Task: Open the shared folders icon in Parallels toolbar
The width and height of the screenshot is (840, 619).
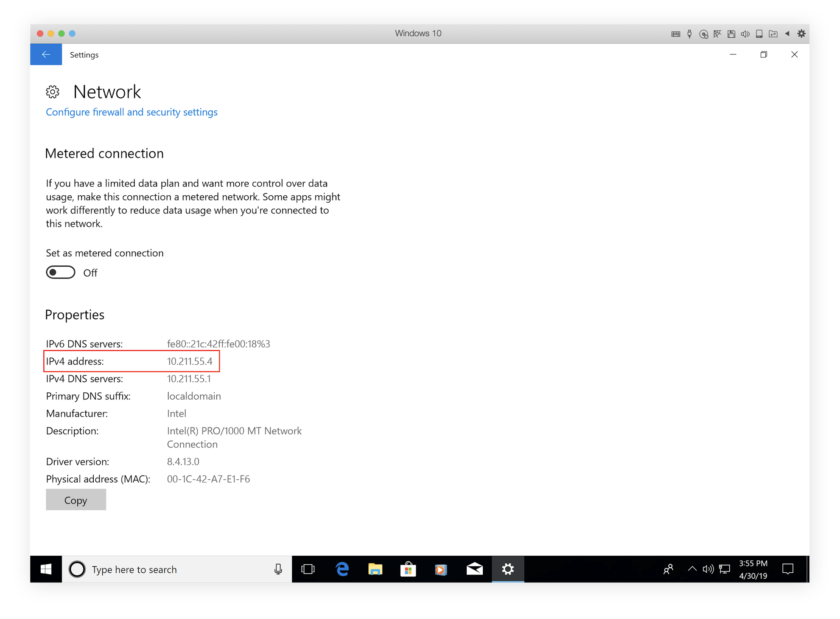Action: point(773,34)
